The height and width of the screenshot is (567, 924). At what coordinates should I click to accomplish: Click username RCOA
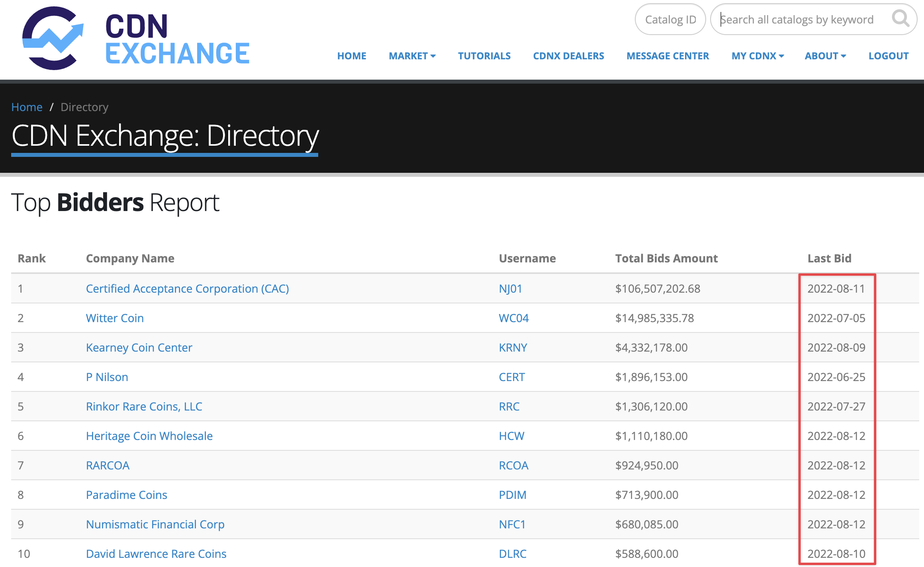pos(513,465)
